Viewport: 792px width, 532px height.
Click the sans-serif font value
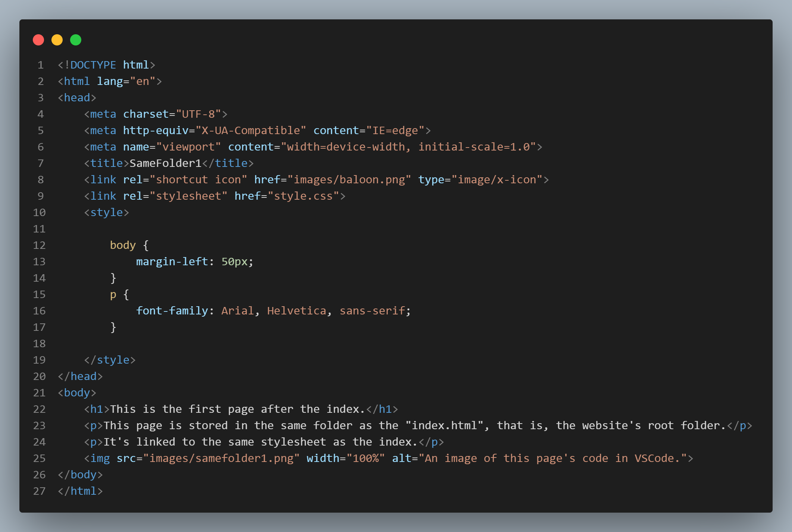(x=372, y=311)
